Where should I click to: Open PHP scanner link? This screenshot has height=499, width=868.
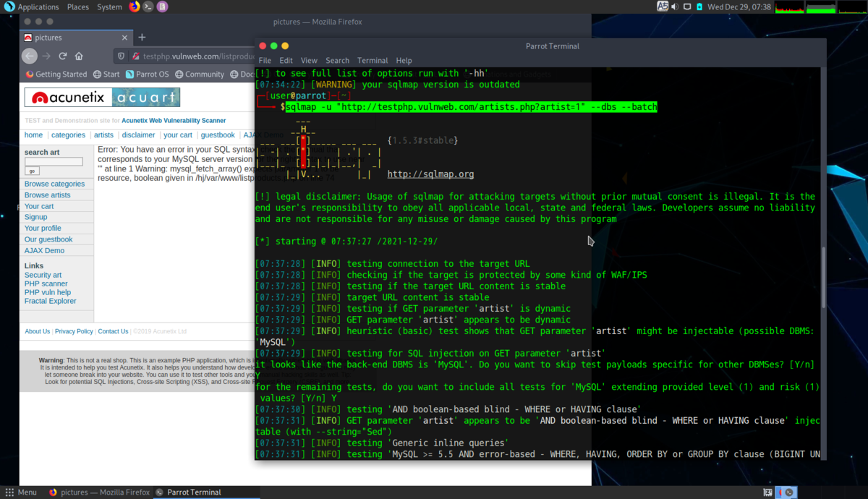pyautogui.click(x=46, y=283)
